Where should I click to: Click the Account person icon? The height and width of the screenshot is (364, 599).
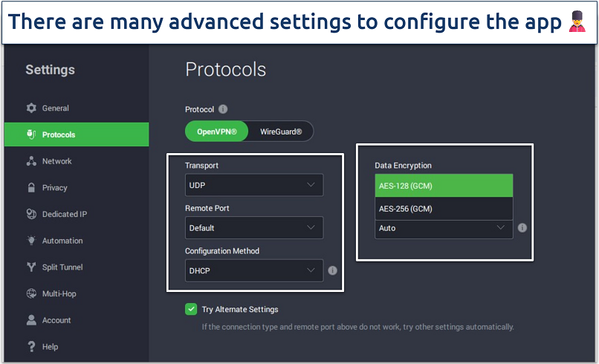(x=31, y=320)
